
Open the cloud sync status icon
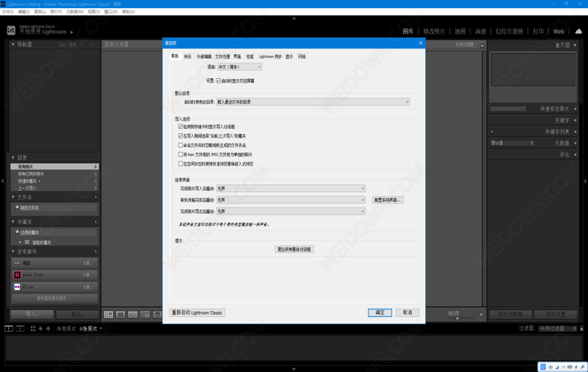(x=578, y=31)
